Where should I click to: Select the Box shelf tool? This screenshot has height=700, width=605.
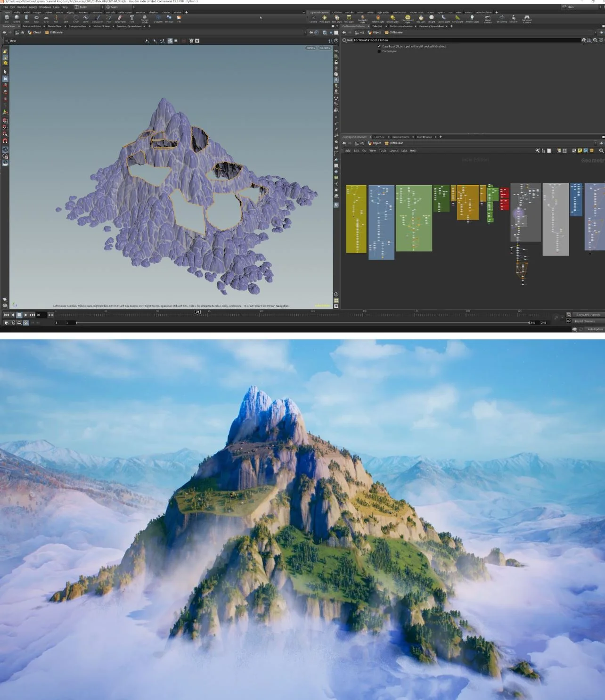(7, 18)
